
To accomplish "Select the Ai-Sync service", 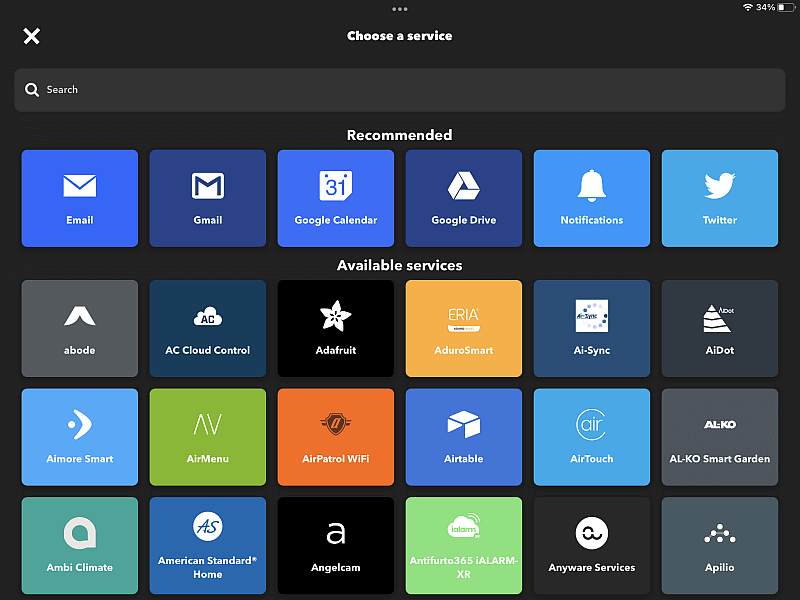I will (592, 329).
